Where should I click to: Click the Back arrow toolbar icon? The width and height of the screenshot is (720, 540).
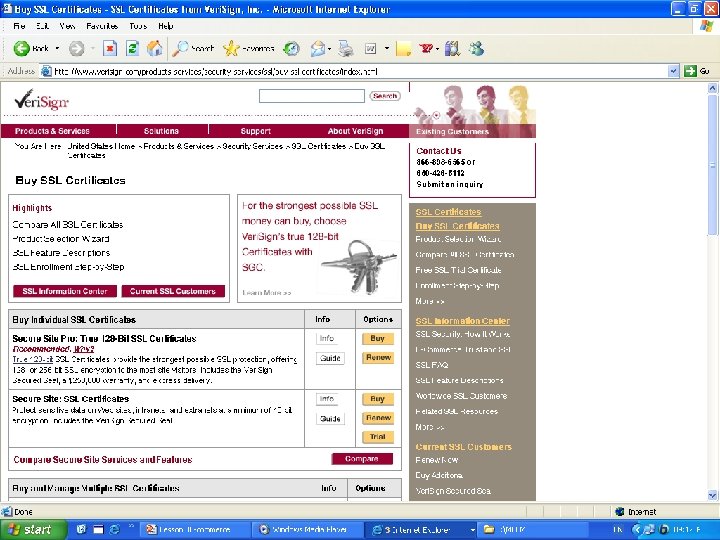[21, 48]
